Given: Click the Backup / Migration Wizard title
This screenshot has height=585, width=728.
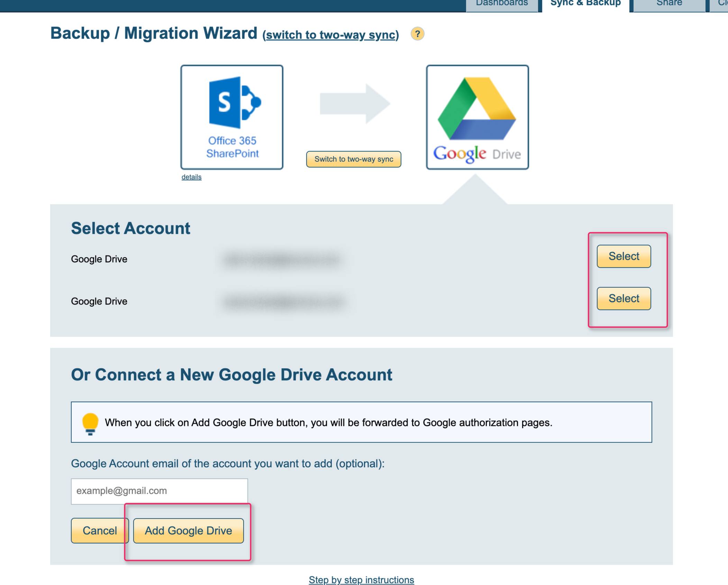Looking at the screenshot, I should 154,34.
